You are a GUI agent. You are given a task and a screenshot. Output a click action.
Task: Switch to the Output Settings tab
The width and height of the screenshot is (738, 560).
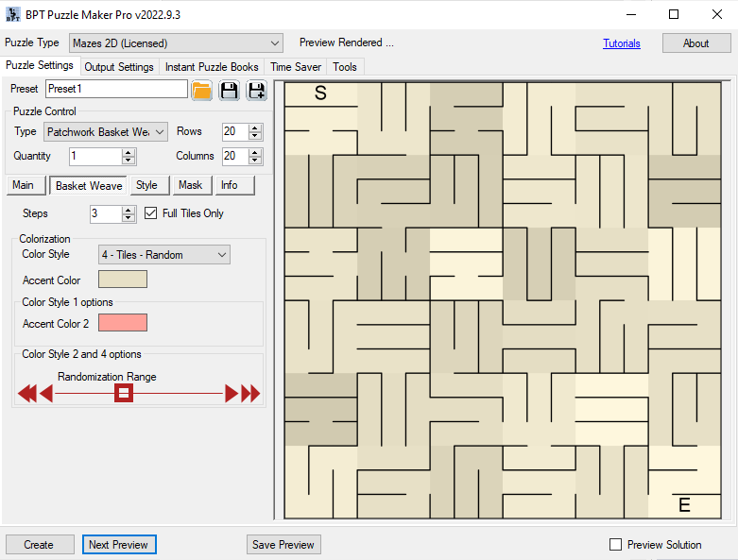tap(119, 67)
